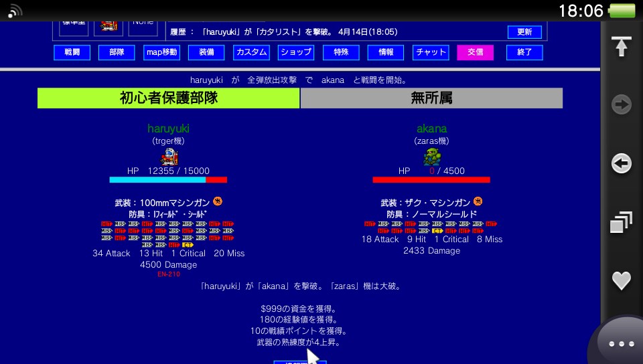Open the ショップ shop page

296,52
